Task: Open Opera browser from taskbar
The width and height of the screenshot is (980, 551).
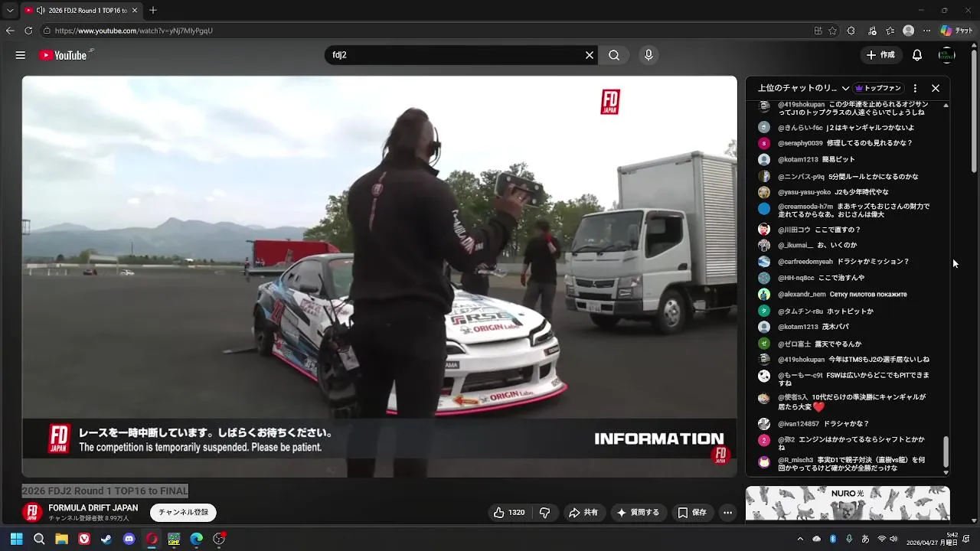Action: click(152, 539)
